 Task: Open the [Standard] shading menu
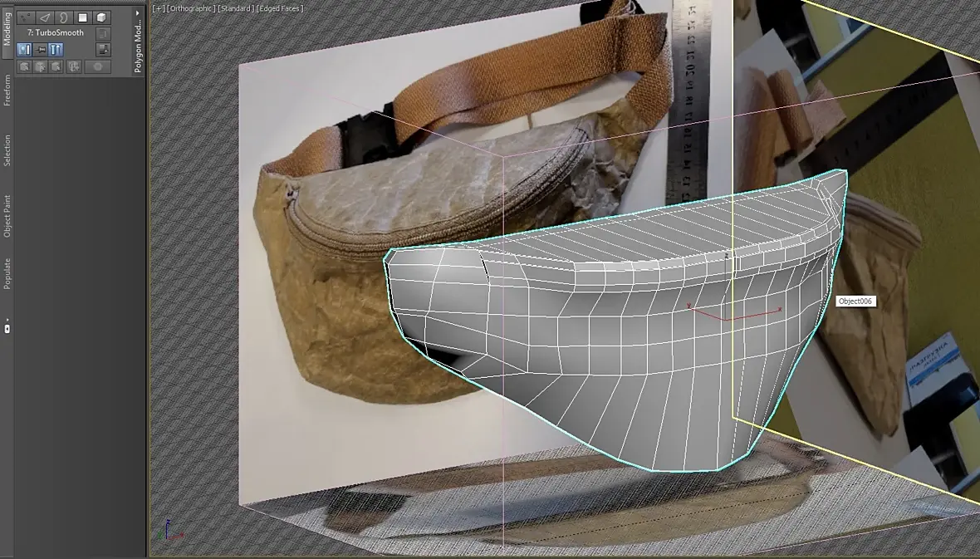(236, 9)
